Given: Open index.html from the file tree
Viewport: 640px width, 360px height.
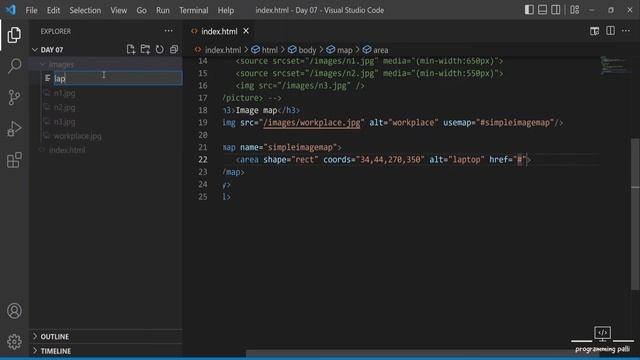Looking at the screenshot, I should coord(67,150).
